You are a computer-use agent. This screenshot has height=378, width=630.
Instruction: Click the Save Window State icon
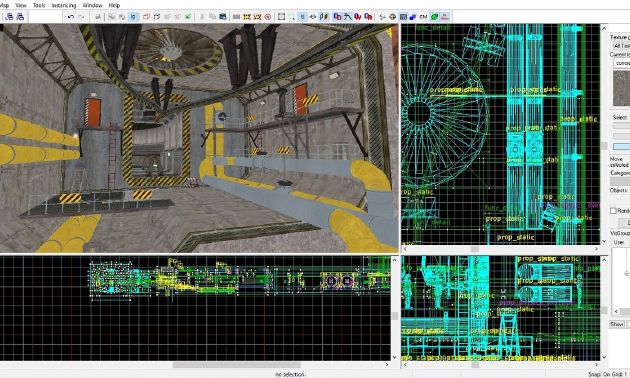20,17
